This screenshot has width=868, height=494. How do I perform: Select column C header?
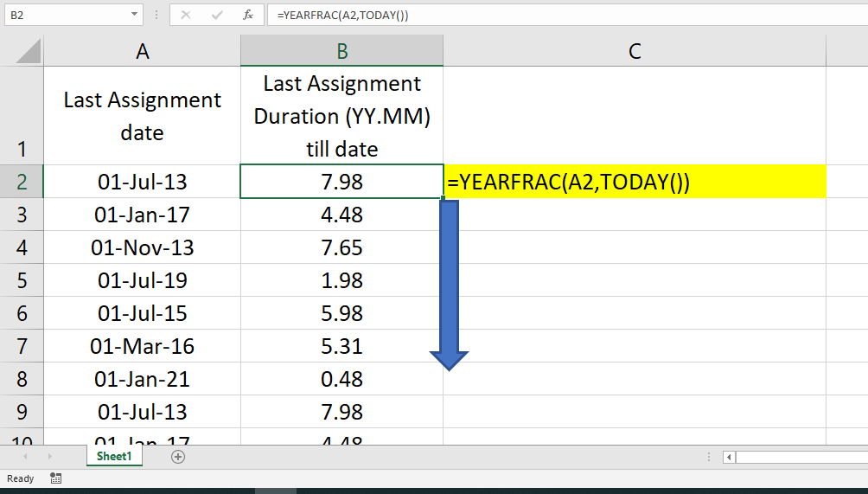point(635,51)
